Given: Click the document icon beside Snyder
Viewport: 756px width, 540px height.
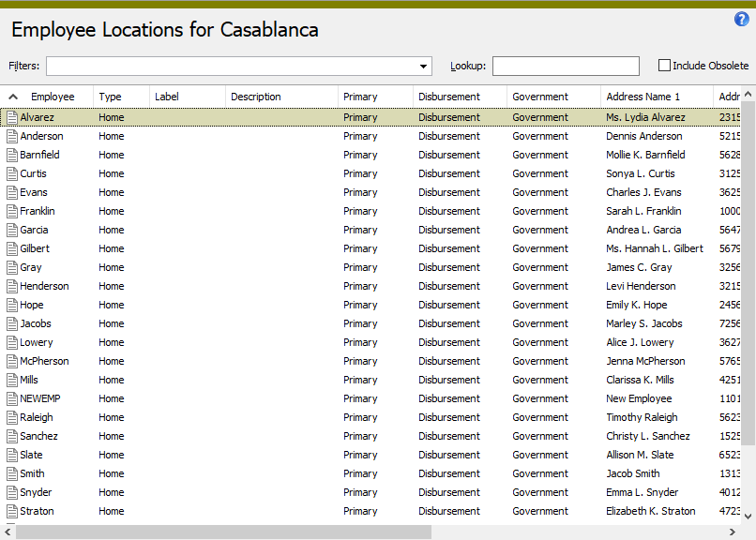Looking at the screenshot, I should point(12,492).
